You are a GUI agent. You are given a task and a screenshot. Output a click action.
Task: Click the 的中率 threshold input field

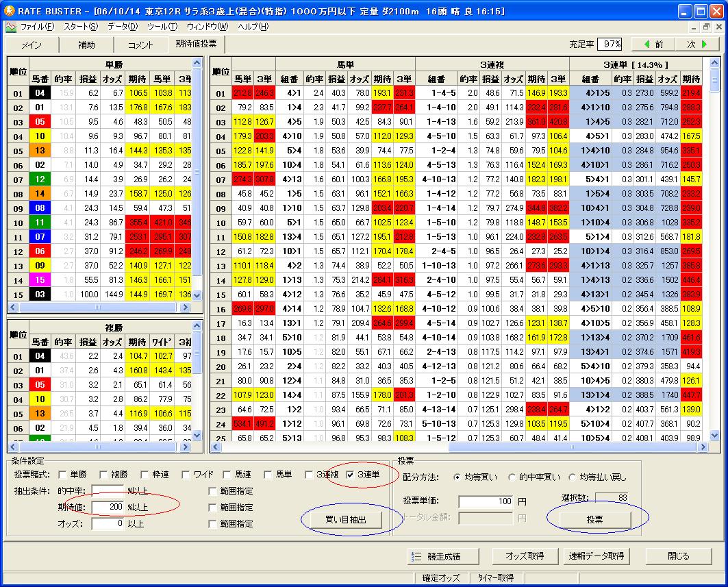tap(108, 491)
